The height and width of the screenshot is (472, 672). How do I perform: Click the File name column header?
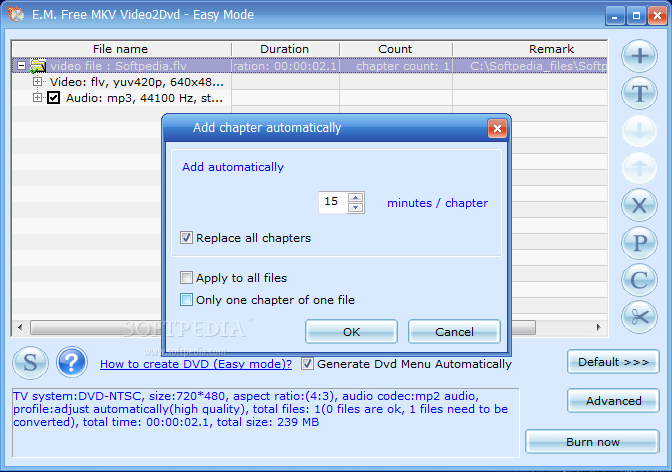[x=121, y=49]
